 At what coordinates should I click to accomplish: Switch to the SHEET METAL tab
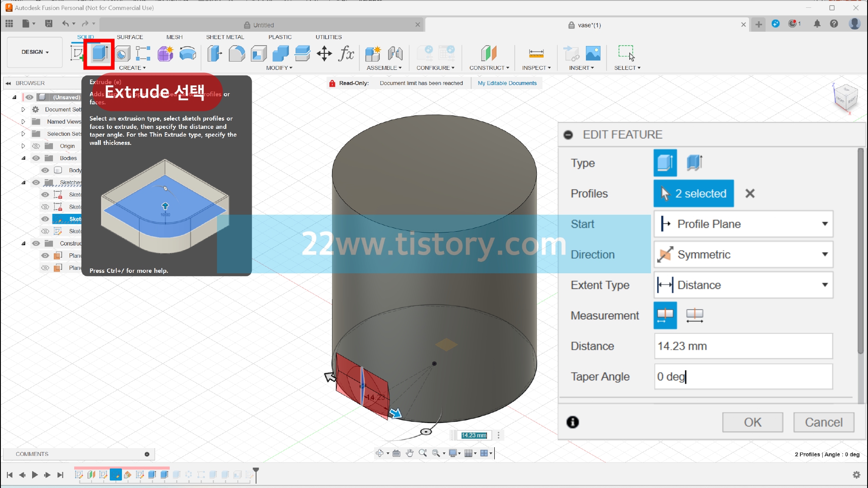tap(225, 37)
